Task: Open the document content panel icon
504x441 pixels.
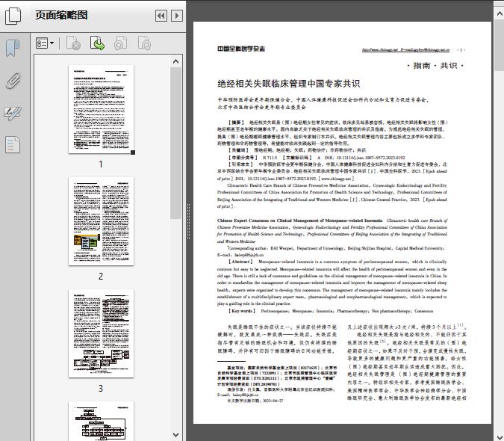Action: (13, 144)
